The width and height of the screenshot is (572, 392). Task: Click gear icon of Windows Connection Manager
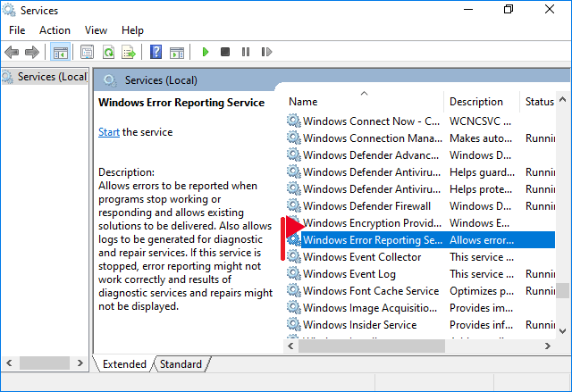pos(293,138)
